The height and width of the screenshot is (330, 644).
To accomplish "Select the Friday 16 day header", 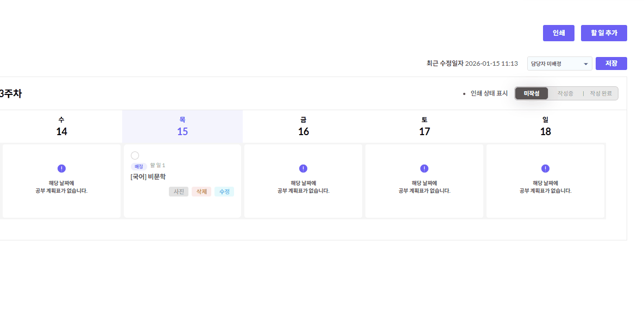I will [x=304, y=126].
